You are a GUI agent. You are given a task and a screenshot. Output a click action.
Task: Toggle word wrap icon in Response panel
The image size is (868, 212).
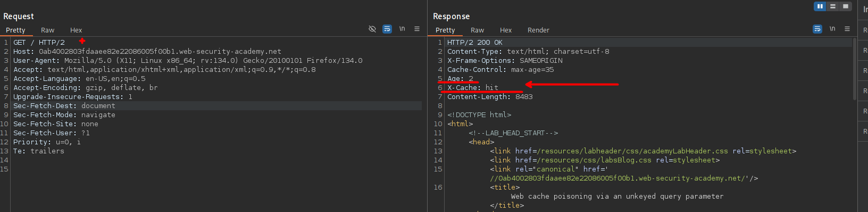click(817, 29)
